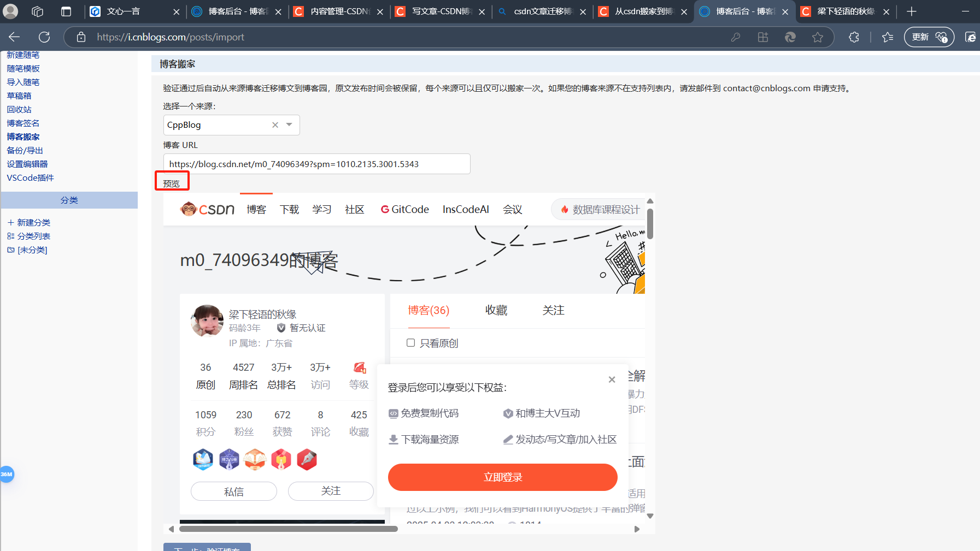Open 社区 in CSDN navigation
Screen dimensions: 980x551
click(355, 209)
